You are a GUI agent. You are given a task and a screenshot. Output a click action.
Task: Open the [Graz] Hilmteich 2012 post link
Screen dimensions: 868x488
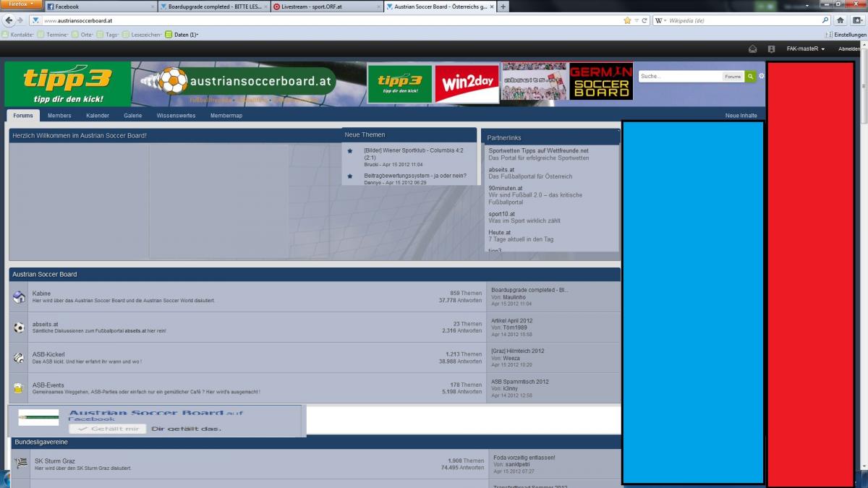518,351
